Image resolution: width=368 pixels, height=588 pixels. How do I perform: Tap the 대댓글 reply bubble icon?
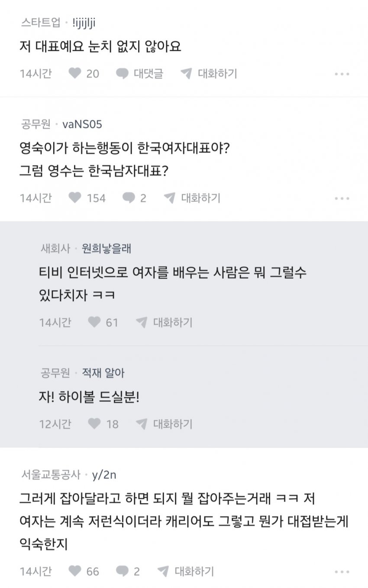pos(123,74)
